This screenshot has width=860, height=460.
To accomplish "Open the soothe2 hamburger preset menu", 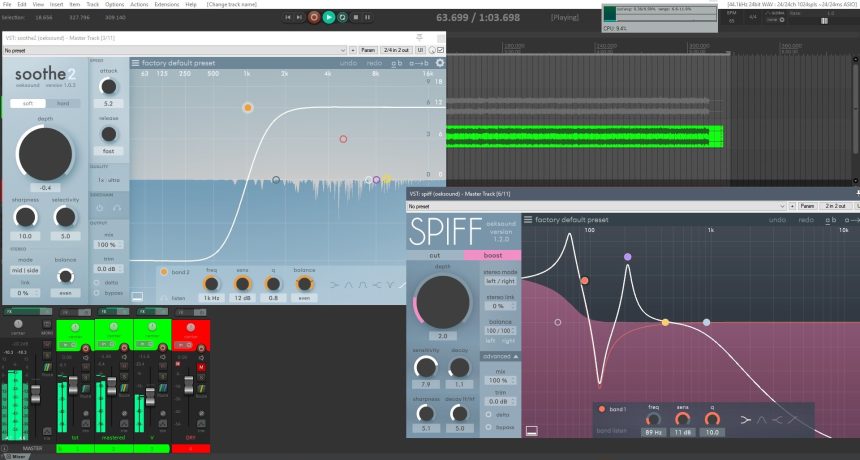I will coord(136,63).
